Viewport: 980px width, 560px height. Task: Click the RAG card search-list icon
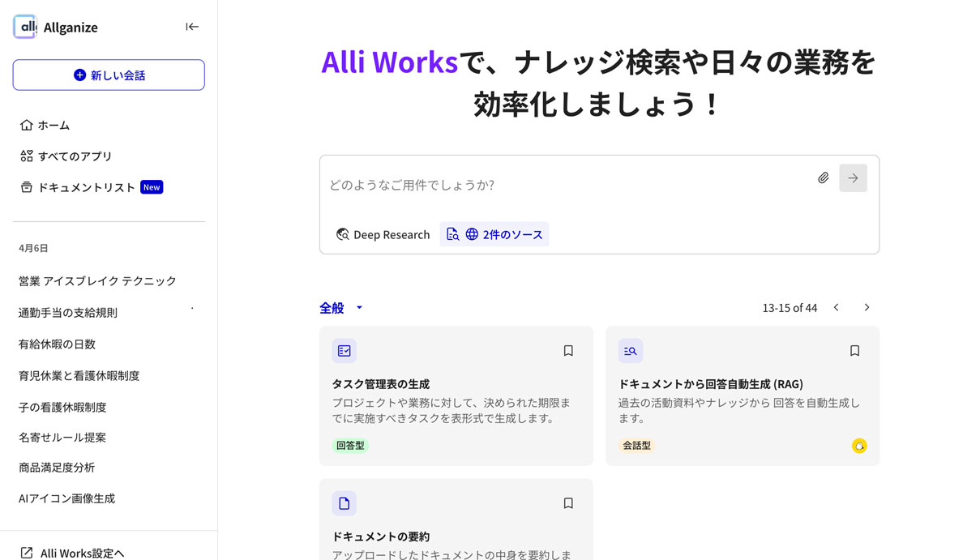click(x=631, y=351)
